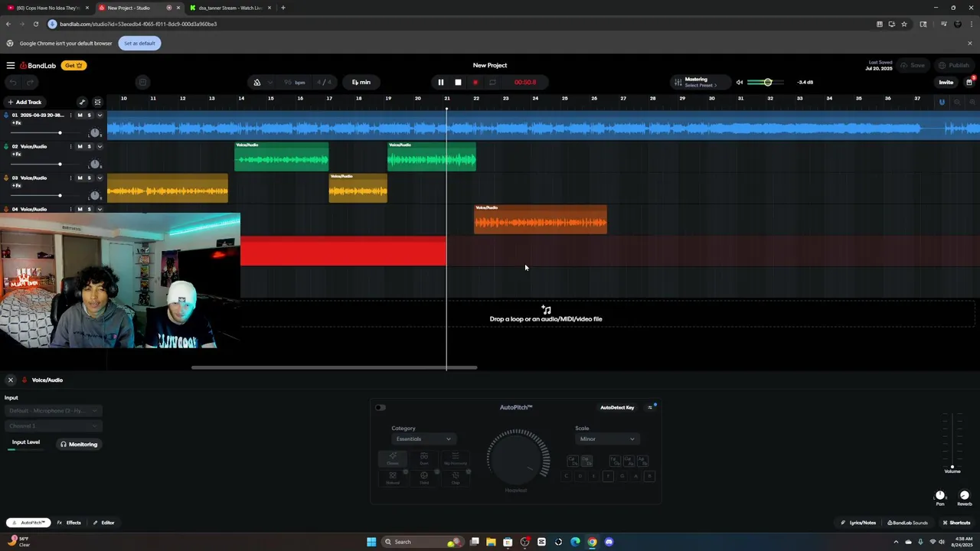Open the Mastering preset selector
Image resolution: width=980 pixels, height=551 pixels.
pyautogui.click(x=699, y=83)
